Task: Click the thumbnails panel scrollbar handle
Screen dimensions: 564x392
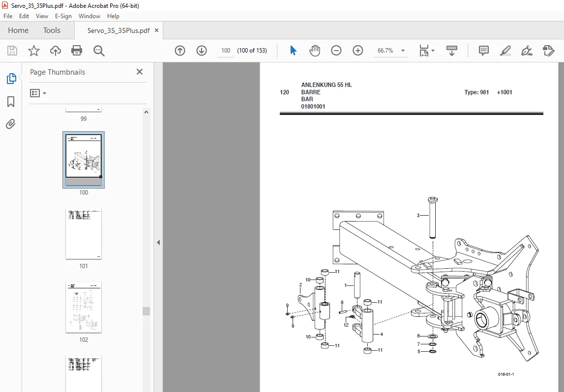Action: 146,311
